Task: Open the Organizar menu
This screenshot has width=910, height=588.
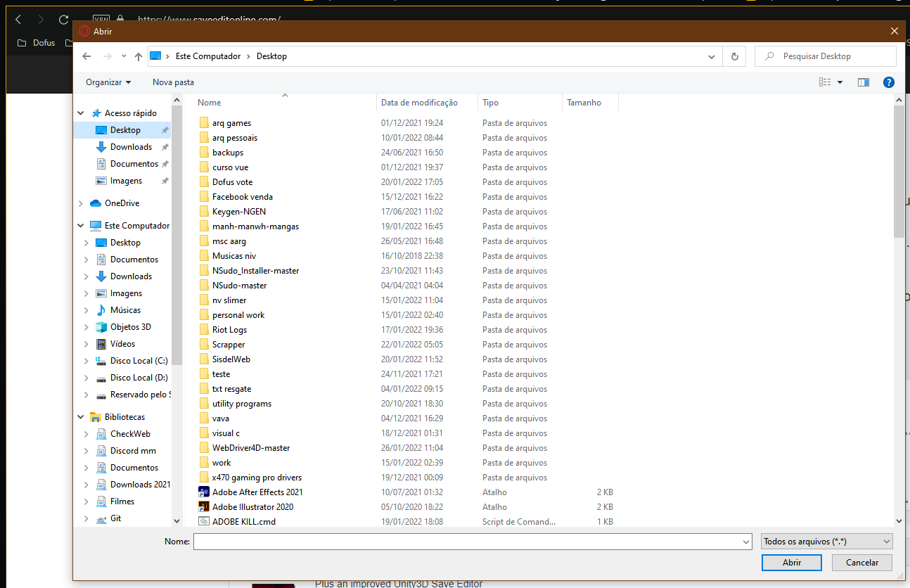Action: [108, 82]
